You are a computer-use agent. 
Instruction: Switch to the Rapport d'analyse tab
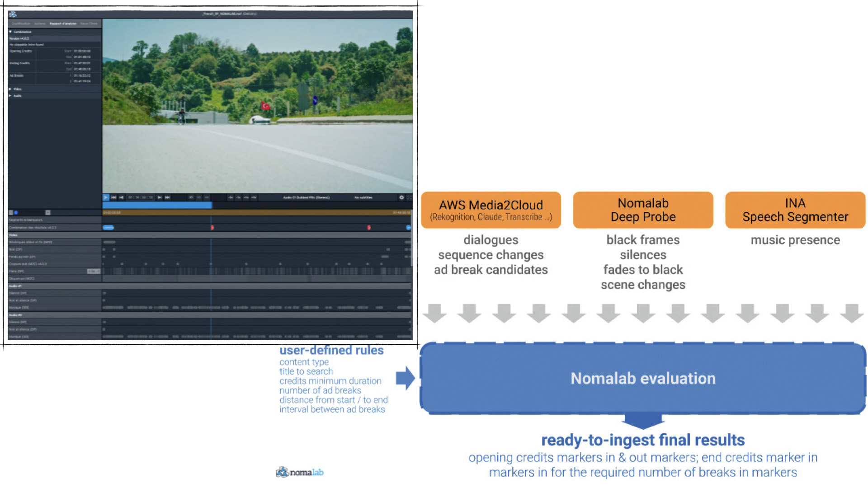63,23
